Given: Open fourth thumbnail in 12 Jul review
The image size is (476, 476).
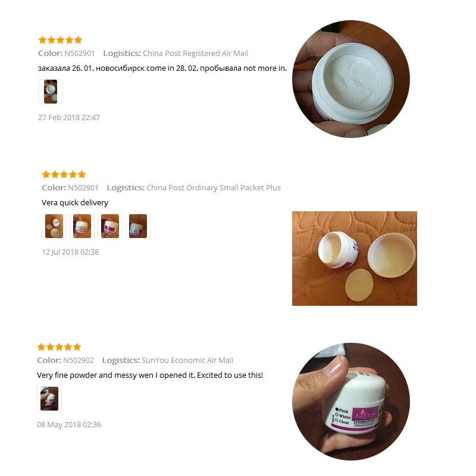Looking at the screenshot, I should click(x=138, y=226).
